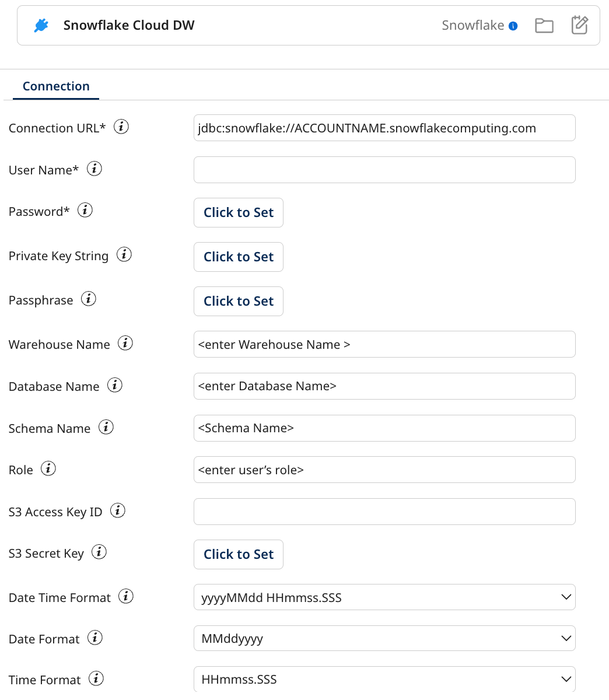This screenshot has height=700, width=609.
Task: View info tooltip for Connection URL
Action: click(x=121, y=126)
